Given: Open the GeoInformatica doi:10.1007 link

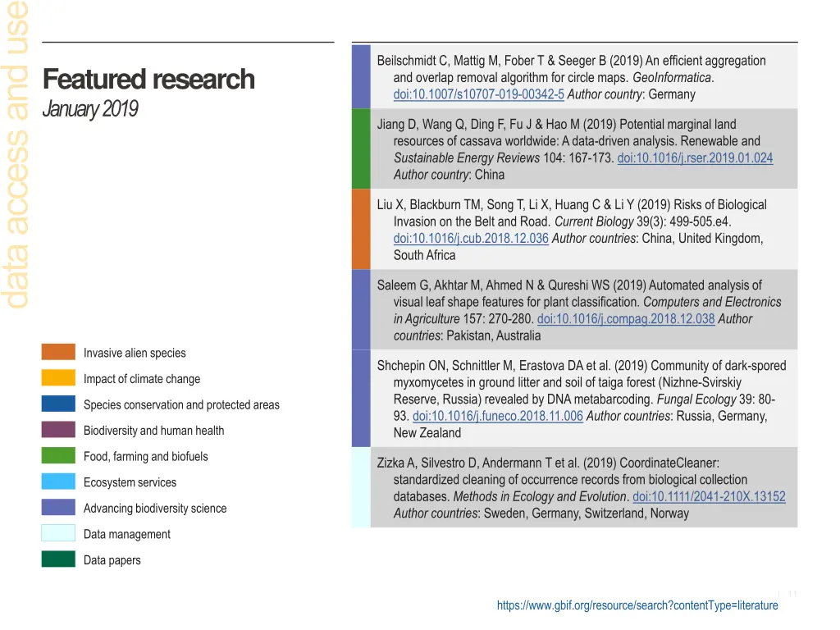Looking at the screenshot, I should [x=478, y=94].
